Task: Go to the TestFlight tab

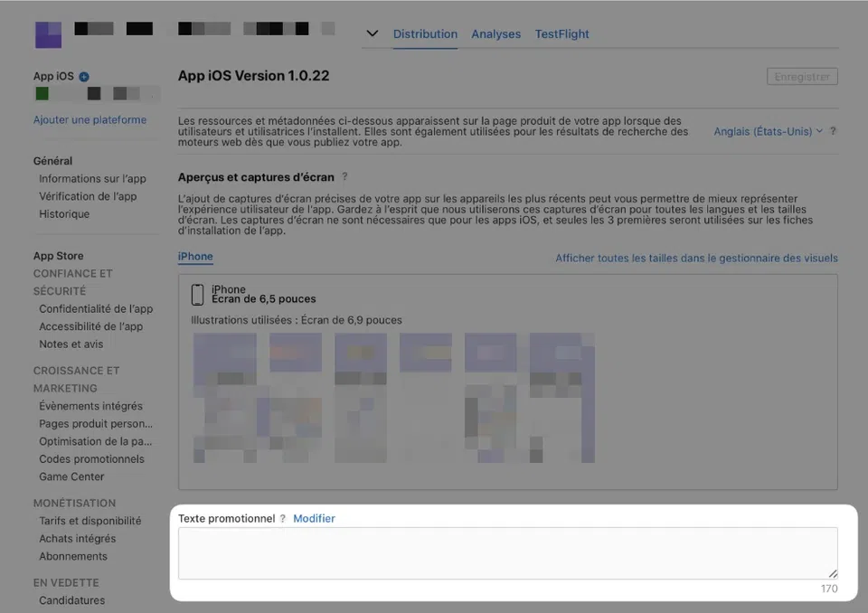Action: (x=561, y=33)
